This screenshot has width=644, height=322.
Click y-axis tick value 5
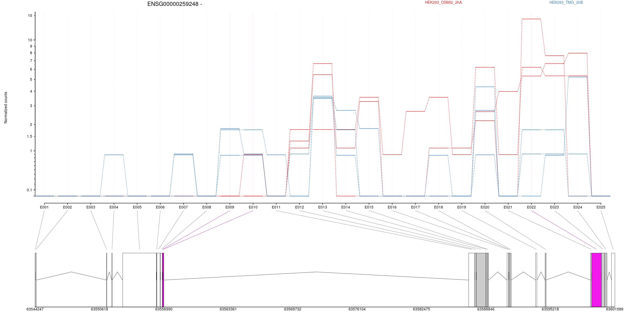(x=31, y=79)
